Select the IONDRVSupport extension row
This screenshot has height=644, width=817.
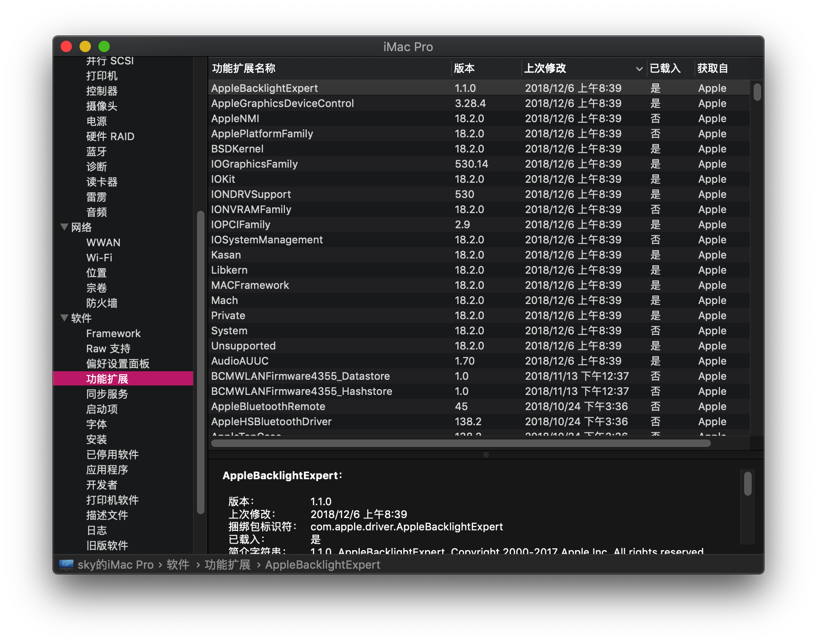point(479,194)
